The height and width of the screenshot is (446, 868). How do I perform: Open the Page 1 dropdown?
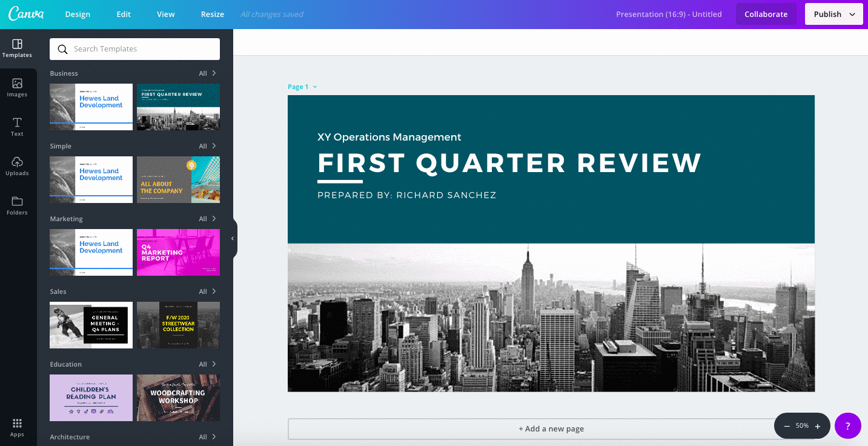click(x=302, y=87)
